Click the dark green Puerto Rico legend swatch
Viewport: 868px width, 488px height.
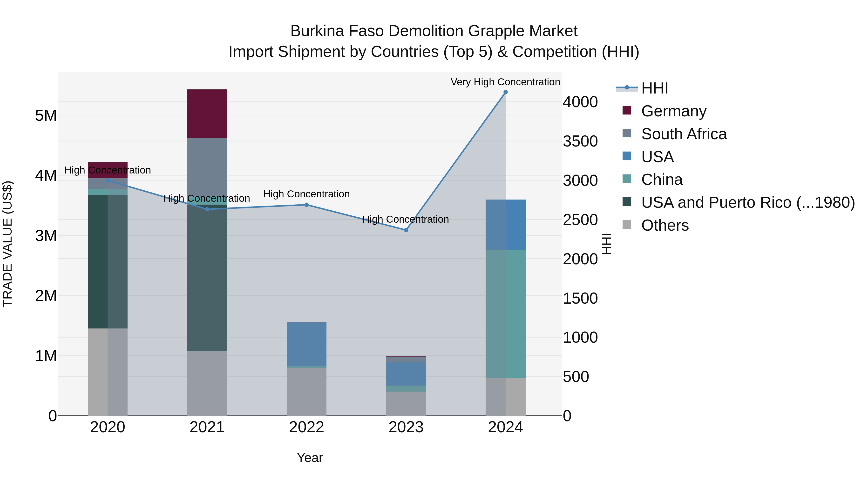pyautogui.click(x=627, y=202)
